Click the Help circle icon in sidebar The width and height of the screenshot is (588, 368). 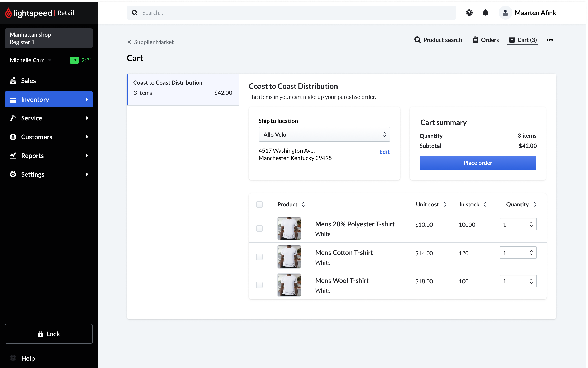(13, 358)
